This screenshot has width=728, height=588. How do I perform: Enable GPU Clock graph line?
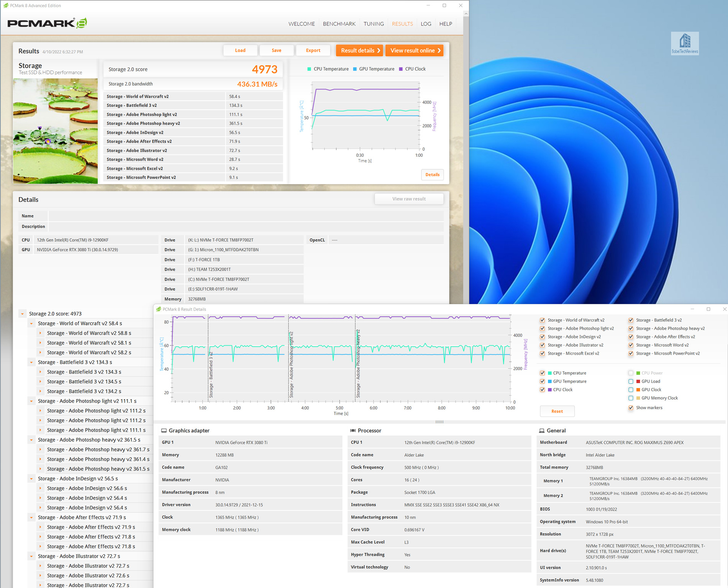[631, 390]
